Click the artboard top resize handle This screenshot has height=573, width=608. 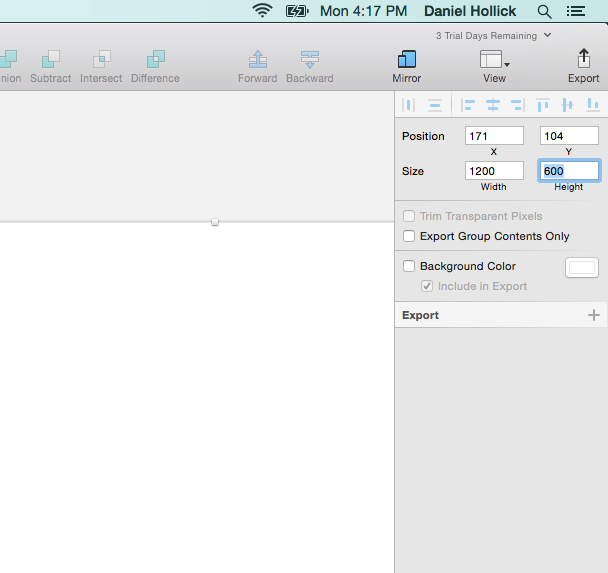pos(215,222)
